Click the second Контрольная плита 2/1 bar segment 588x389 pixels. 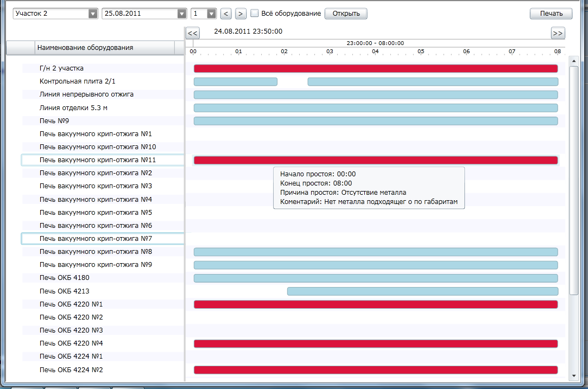[x=433, y=82]
